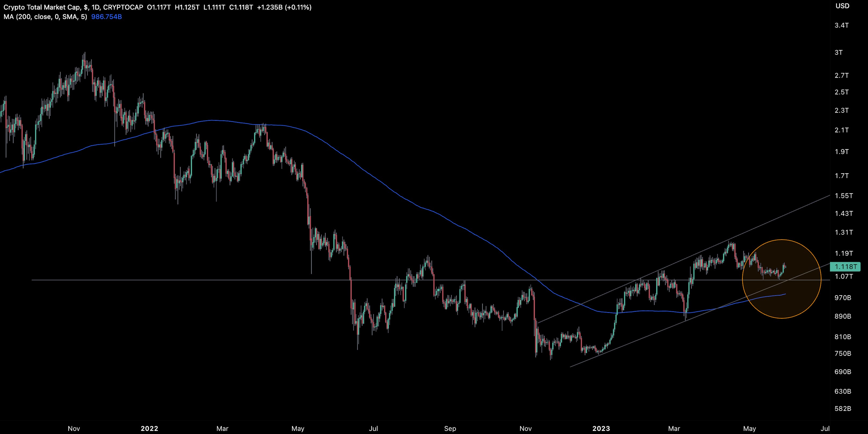This screenshot has height=434, width=868.
Task: Click the 1D interval text in header
Action: (95, 7)
